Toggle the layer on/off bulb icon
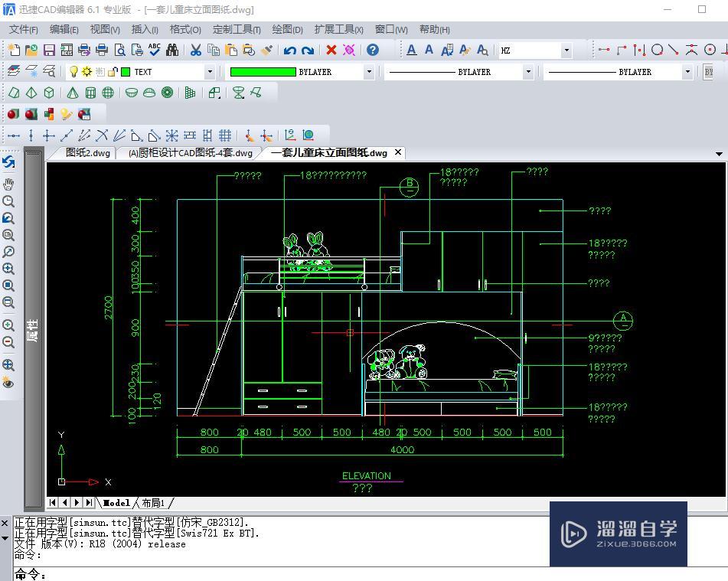The height and width of the screenshot is (581, 728). (x=73, y=70)
